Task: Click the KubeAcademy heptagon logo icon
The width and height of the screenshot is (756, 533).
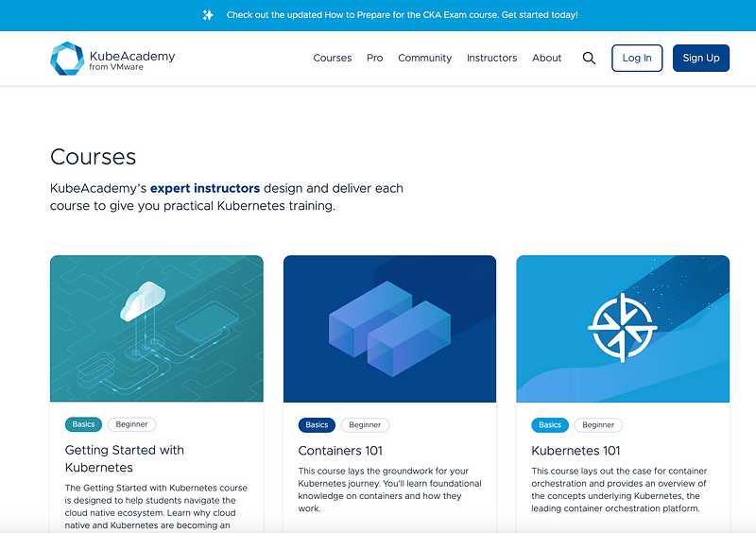Action: [x=67, y=59]
